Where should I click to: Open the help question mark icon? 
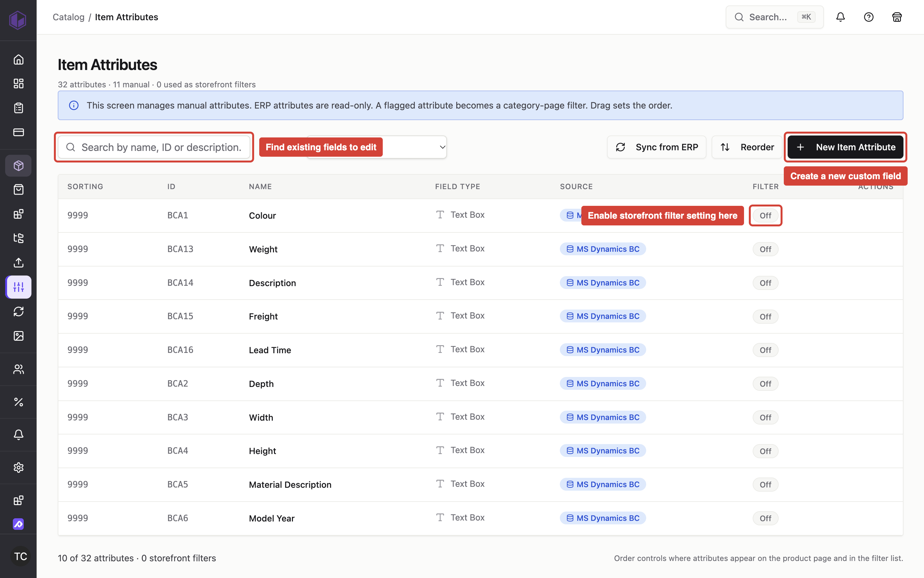point(868,17)
